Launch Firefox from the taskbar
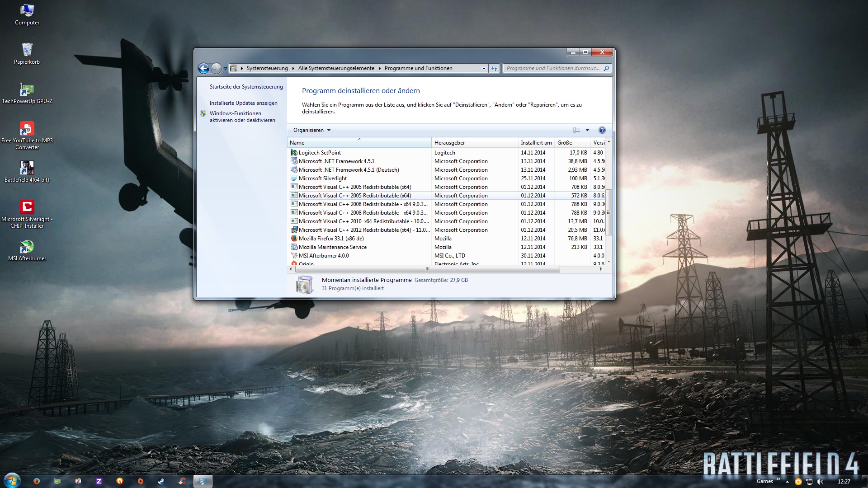Image resolution: width=868 pixels, height=488 pixels. tap(37, 481)
